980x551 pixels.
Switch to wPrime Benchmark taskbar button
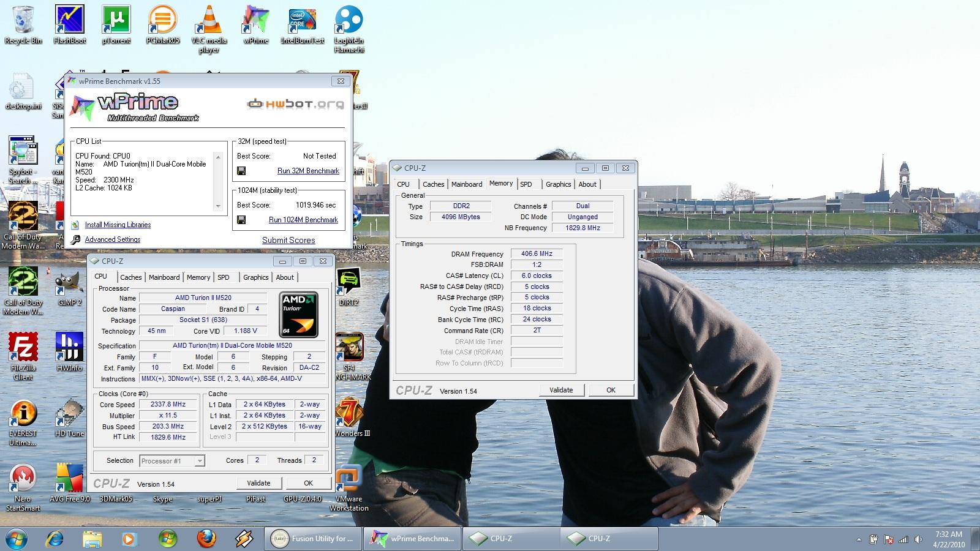coord(412,539)
